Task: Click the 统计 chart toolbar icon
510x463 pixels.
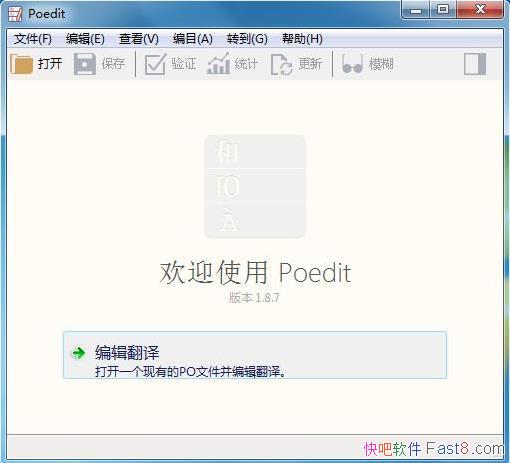Action: pos(219,64)
